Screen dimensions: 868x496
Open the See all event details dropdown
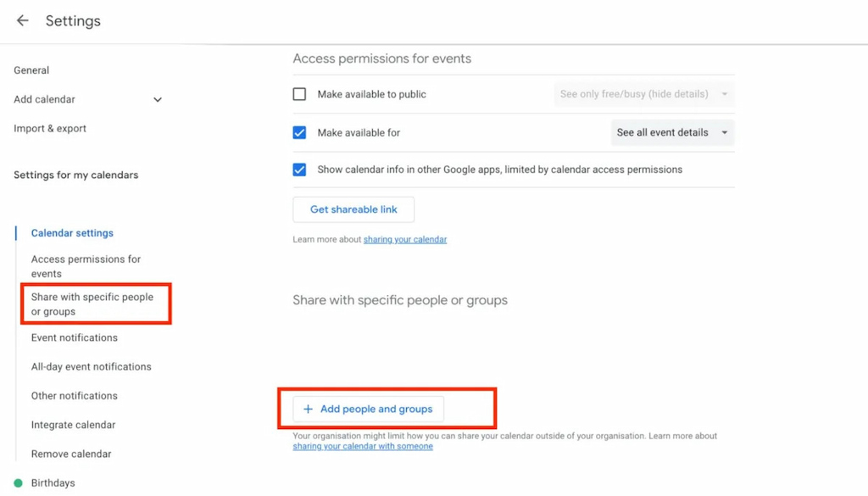pos(672,132)
